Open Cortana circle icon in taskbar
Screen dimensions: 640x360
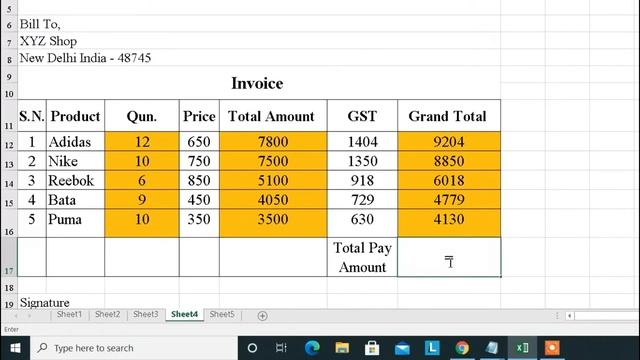click(252, 348)
